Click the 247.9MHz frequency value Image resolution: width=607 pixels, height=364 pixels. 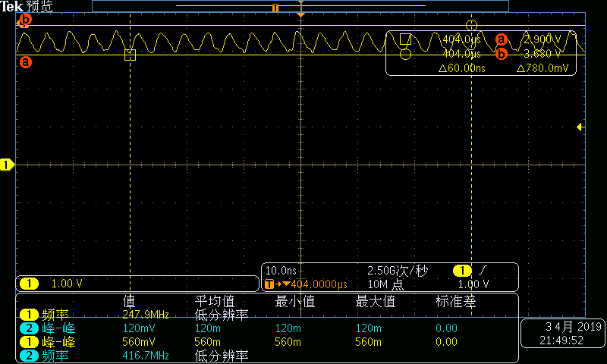(x=146, y=315)
